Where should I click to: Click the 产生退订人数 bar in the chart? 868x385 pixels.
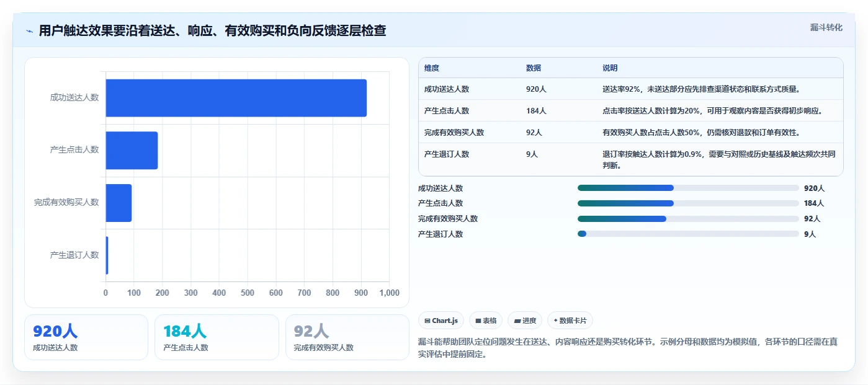click(x=107, y=255)
